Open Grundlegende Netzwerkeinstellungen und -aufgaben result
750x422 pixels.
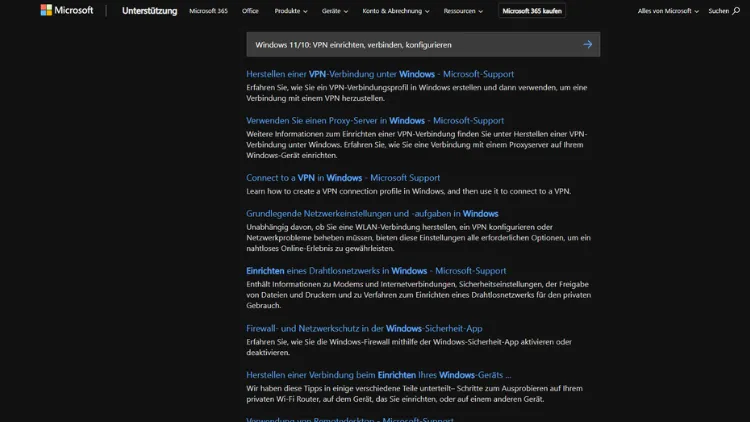coord(372,213)
